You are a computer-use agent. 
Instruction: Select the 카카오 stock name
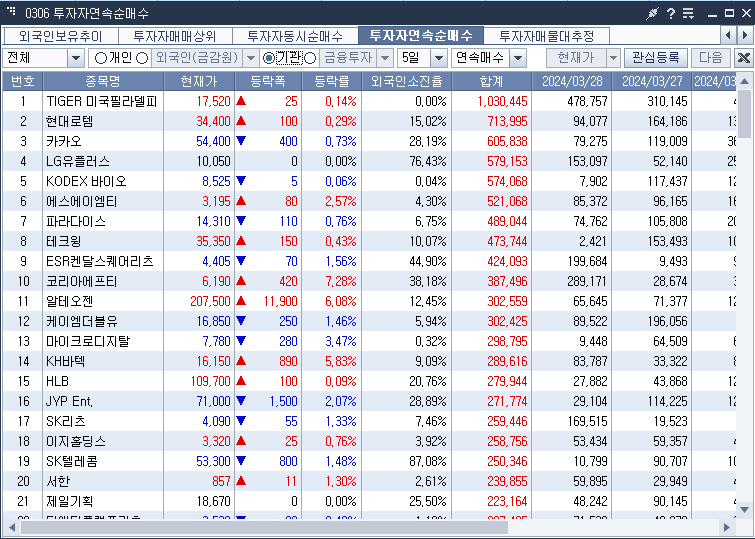(x=64, y=141)
